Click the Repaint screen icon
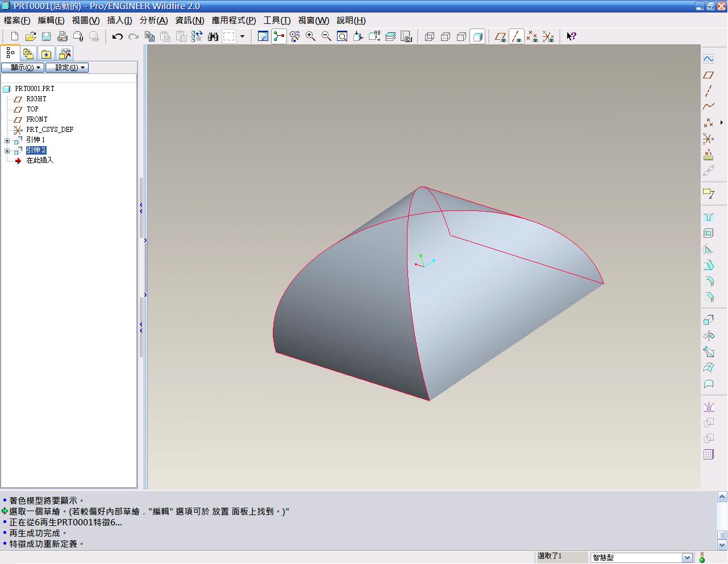728x564 pixels. pyautogui.click(x=263, y=36)
